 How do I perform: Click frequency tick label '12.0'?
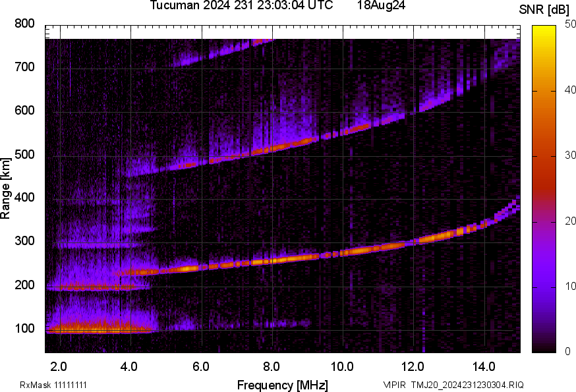tap(413, 366)
